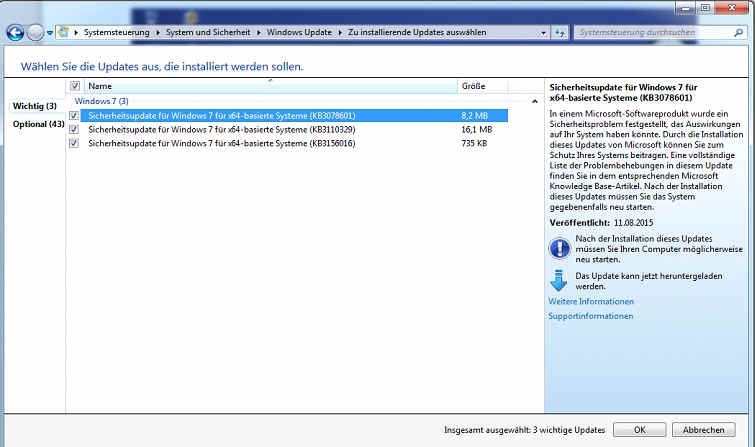Click the blue download arrow icon
Screen dimensions: 755x447
559,280
